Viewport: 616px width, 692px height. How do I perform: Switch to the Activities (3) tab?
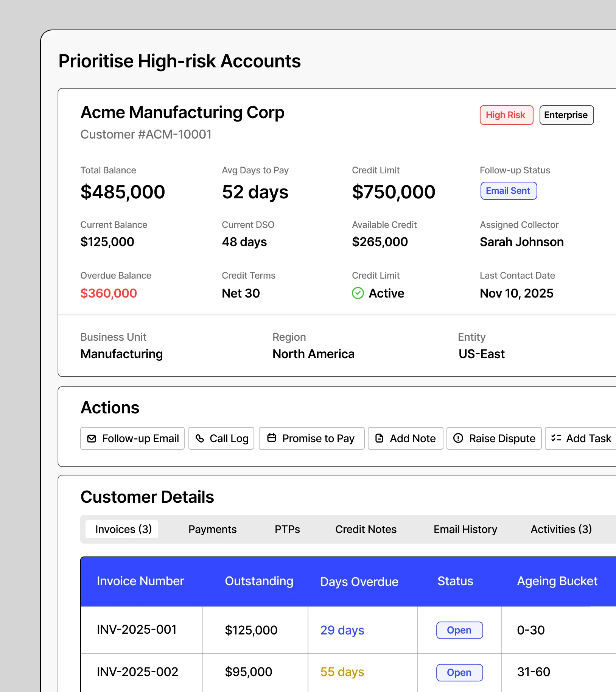click(x=561, y=529)
